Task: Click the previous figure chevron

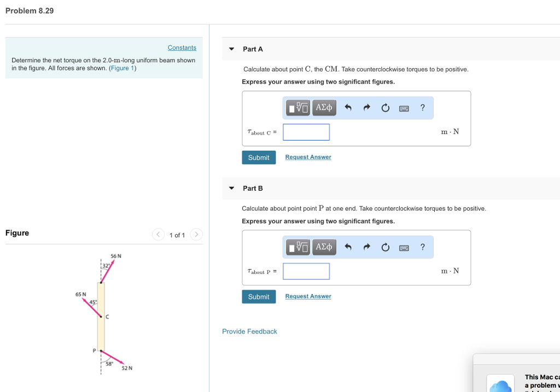Action: (157, 234)
